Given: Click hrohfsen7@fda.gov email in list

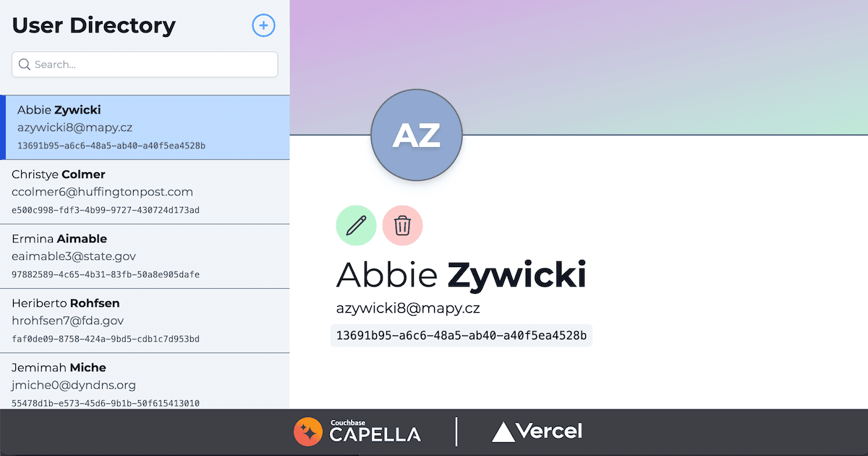Looking at the screenshot, I should click(x=68, y=321).
